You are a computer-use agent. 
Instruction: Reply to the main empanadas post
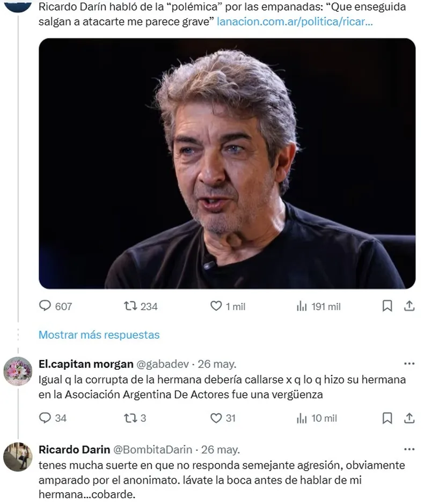point(46,306)
